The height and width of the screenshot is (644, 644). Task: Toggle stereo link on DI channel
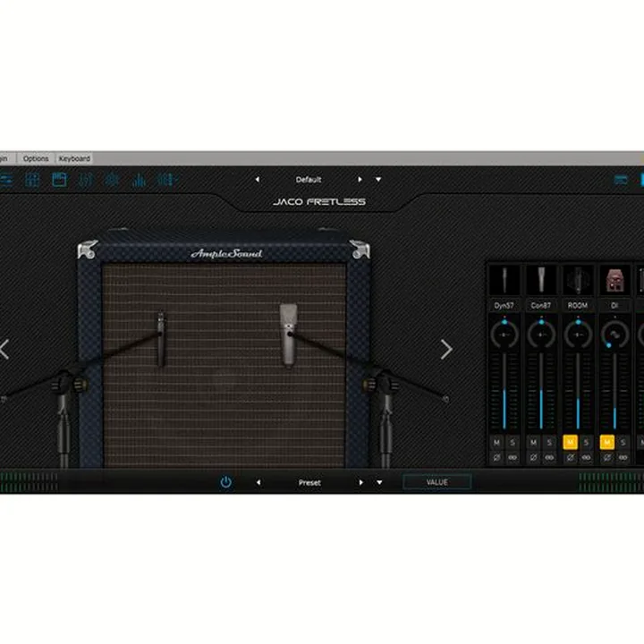pos(623,457)
